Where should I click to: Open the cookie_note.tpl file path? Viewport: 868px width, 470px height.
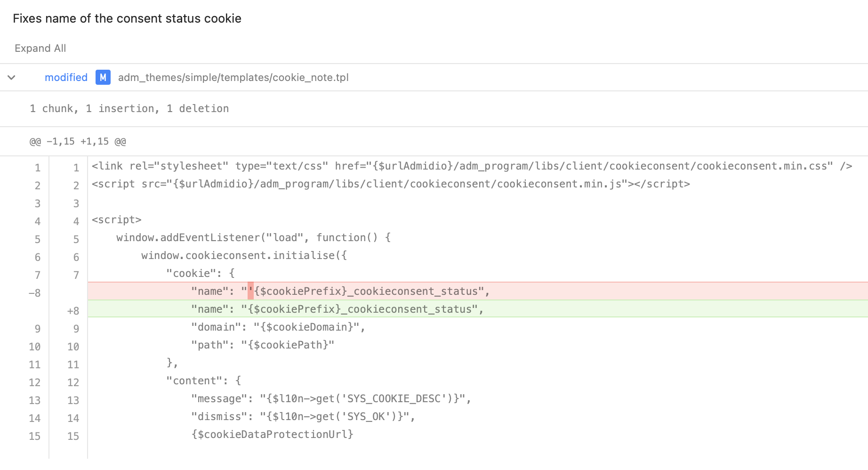pyautogui.click(x=233, y=77)
